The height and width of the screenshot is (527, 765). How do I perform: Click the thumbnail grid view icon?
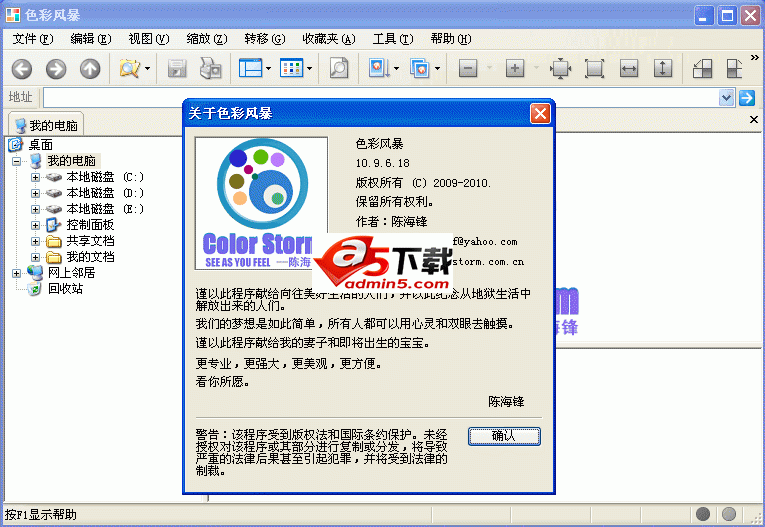tap(291, 68)
